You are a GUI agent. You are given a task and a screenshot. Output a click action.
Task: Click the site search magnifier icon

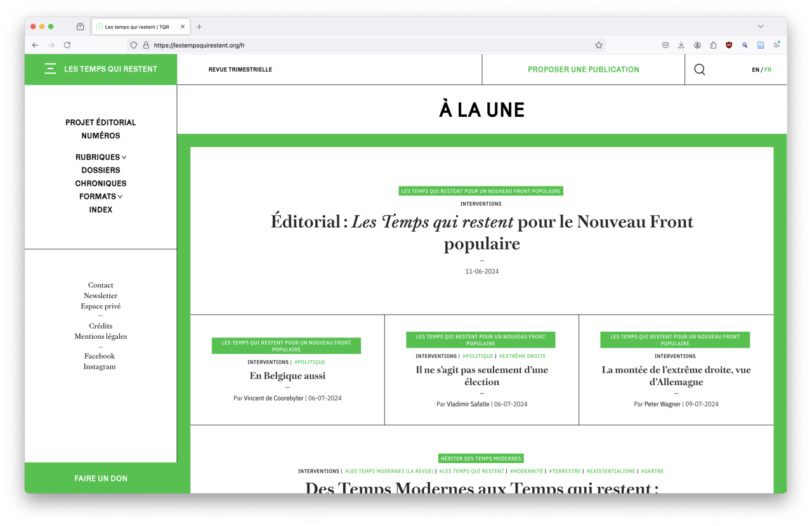699,70
